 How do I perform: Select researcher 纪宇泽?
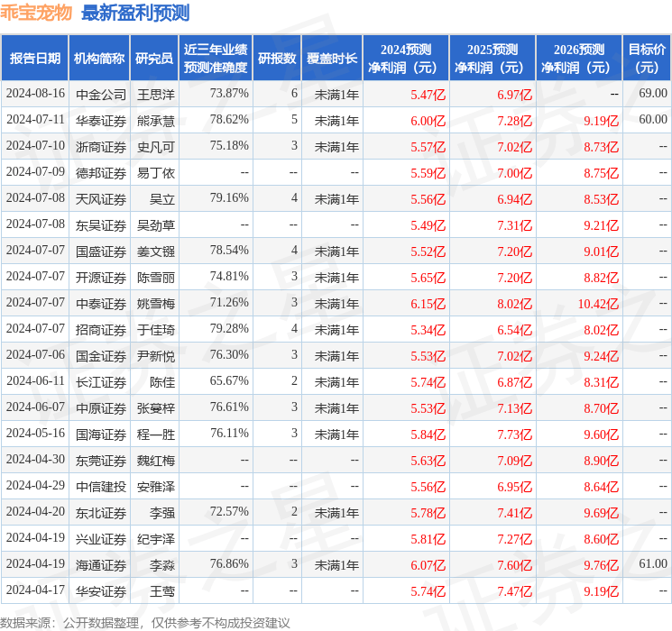[x=156, y=539]
